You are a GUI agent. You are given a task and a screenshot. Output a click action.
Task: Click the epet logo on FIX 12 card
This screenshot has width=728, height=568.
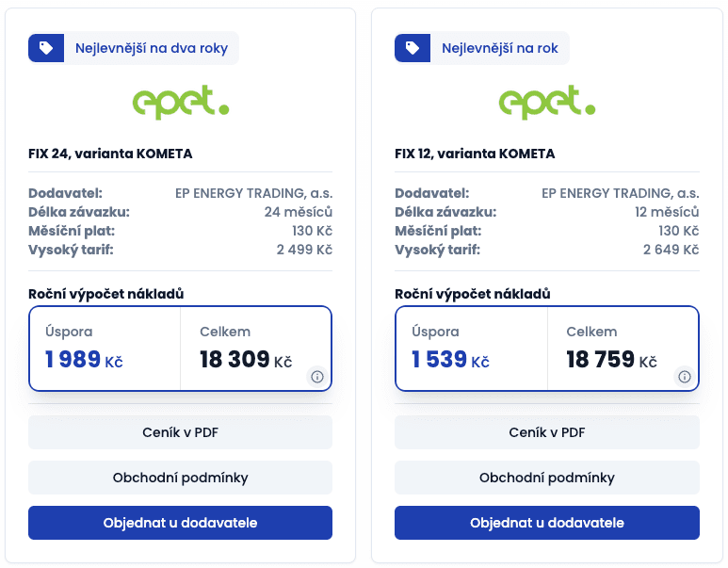[546, 102]
